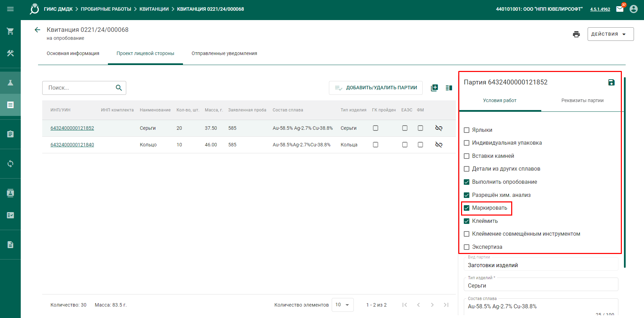Go to next page of table
644x318 pixels.
pos(432,305)
